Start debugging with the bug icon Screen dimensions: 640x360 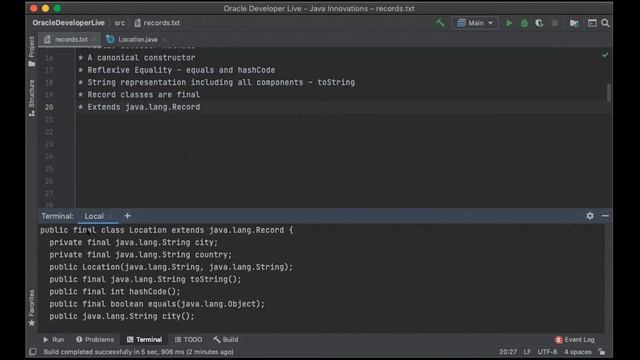[524, 23]
